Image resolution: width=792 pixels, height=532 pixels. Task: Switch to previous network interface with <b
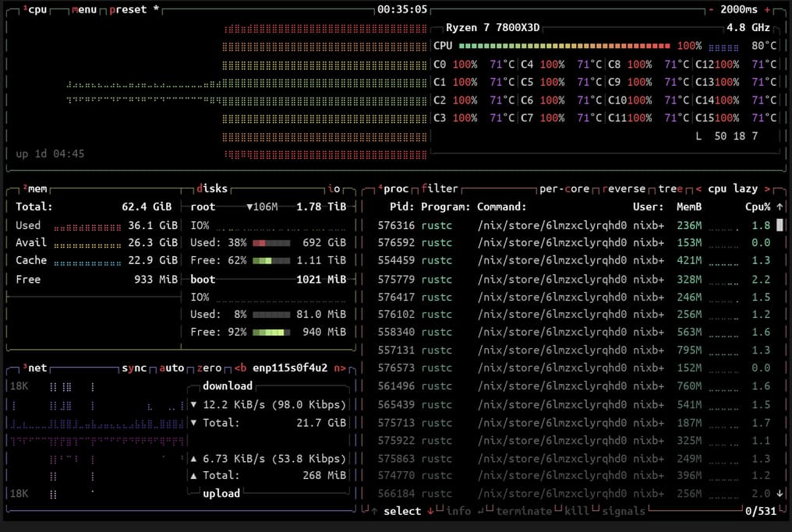(x=240, y=368)
